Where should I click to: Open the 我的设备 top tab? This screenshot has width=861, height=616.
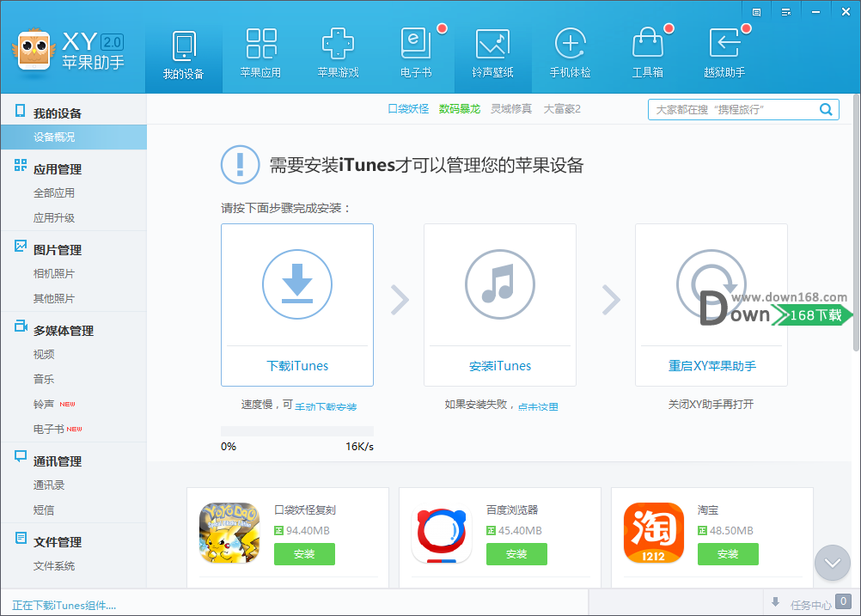coord(183,56)
